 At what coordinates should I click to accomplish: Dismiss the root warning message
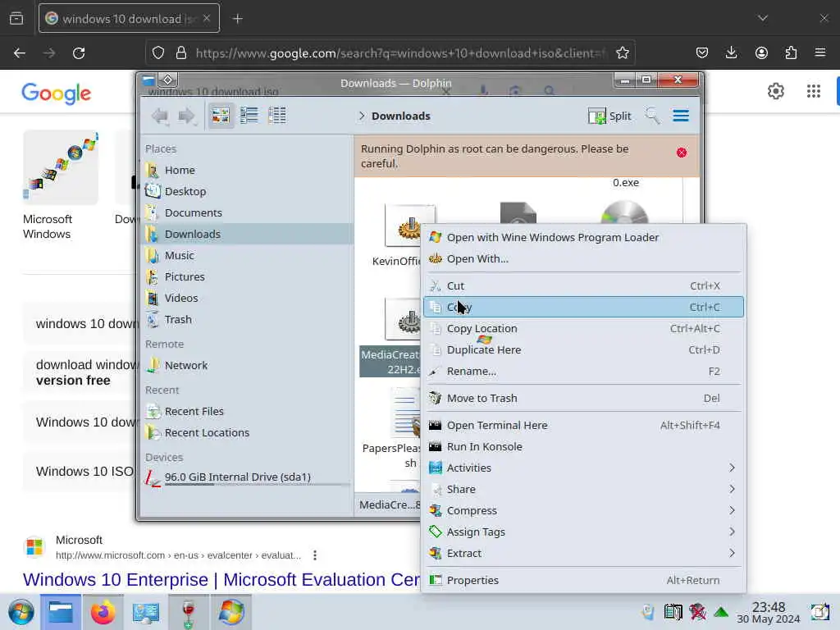(x=682, y=153)
